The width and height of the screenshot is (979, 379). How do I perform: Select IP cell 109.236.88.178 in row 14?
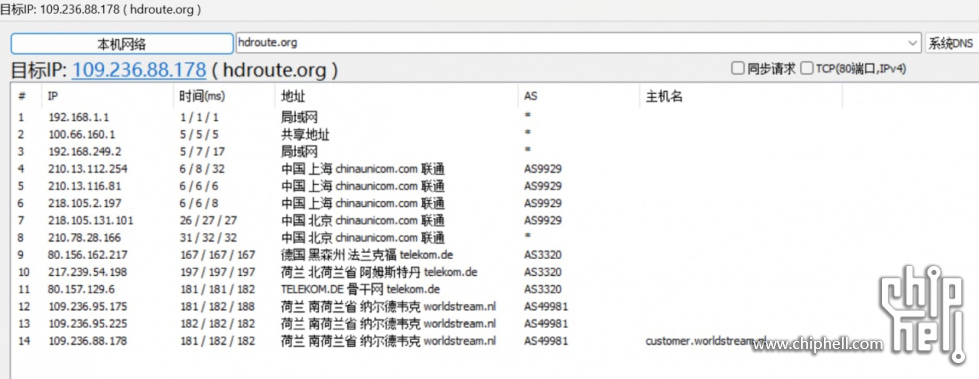click(x=88, y=341)
